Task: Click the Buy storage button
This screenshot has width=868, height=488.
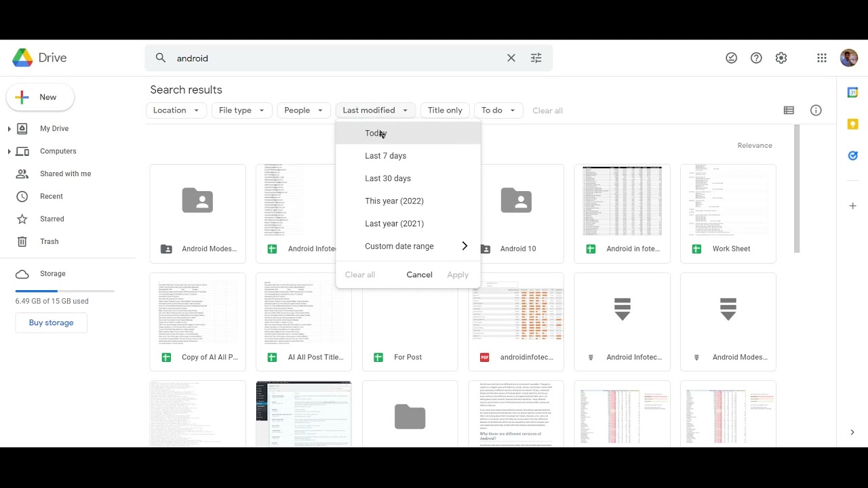Action: [52, 323]
